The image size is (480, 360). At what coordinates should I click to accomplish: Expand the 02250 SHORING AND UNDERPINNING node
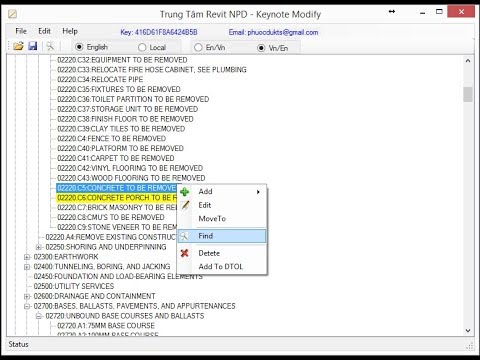39,247
